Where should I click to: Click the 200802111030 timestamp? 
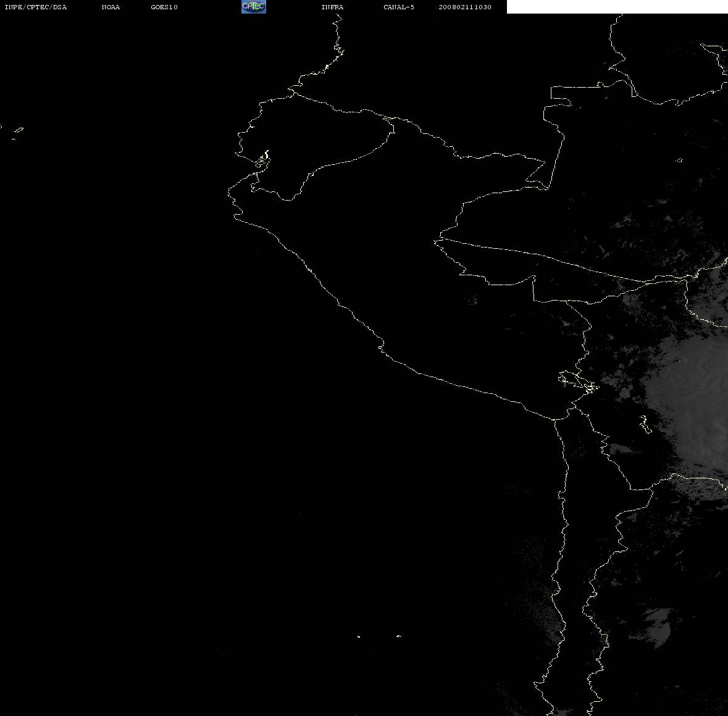click(x=465, y=7)
